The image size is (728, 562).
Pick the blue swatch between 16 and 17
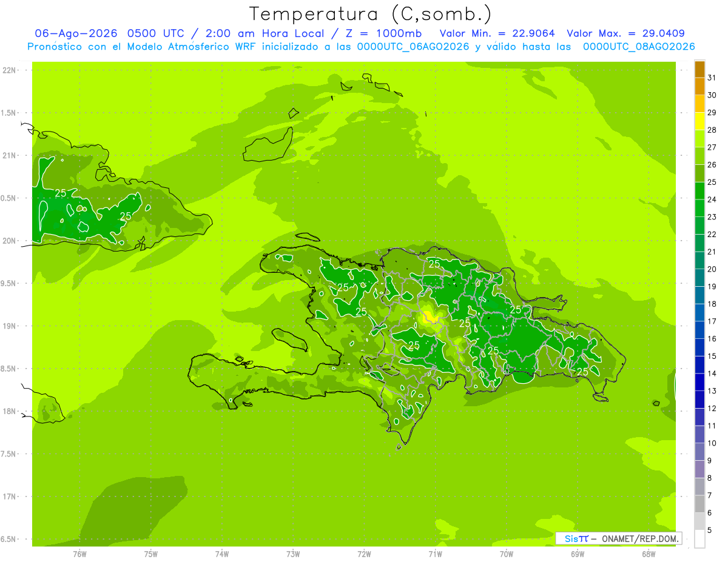pos(699,330)
